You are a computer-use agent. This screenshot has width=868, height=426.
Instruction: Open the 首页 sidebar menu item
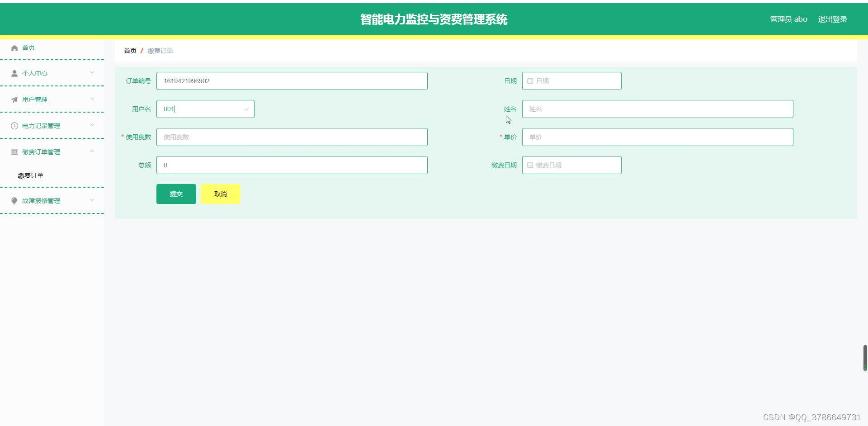click(52, 47)
